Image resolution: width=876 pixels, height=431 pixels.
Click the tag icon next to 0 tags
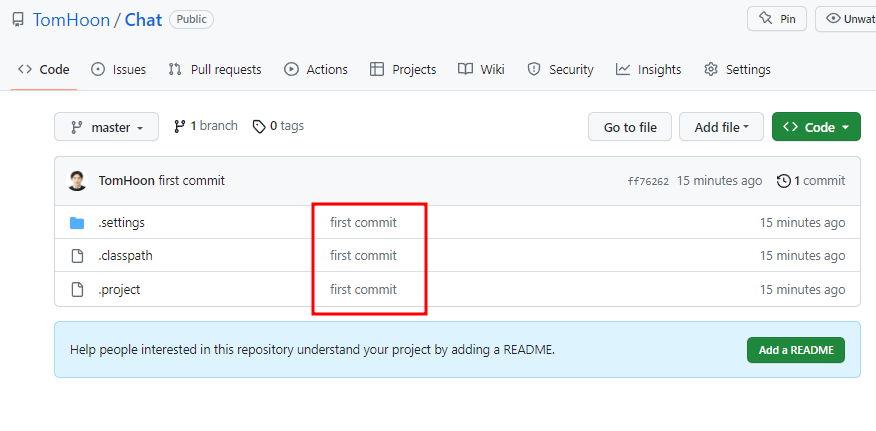pyautogui.click(x=259, y=127)
